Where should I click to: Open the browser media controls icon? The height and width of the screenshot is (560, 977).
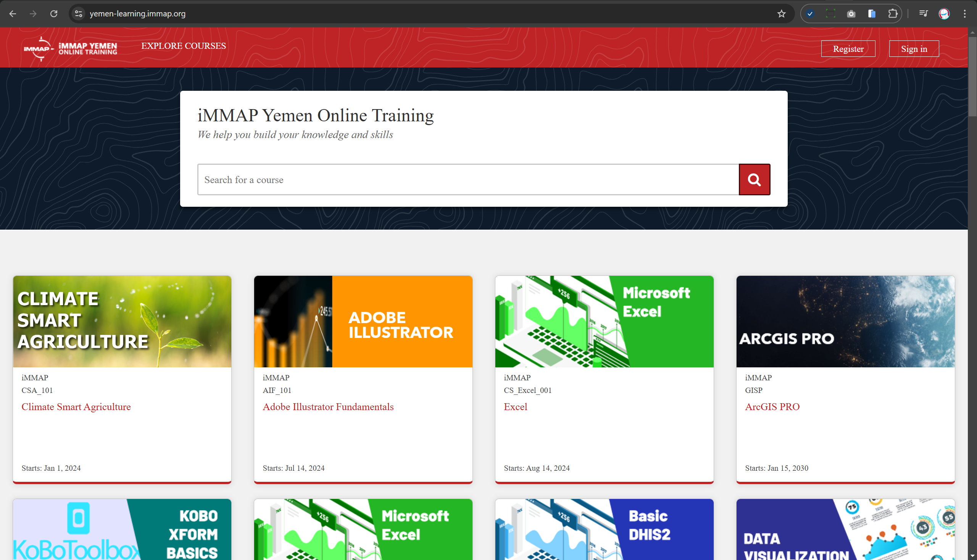tap(923, 13)
